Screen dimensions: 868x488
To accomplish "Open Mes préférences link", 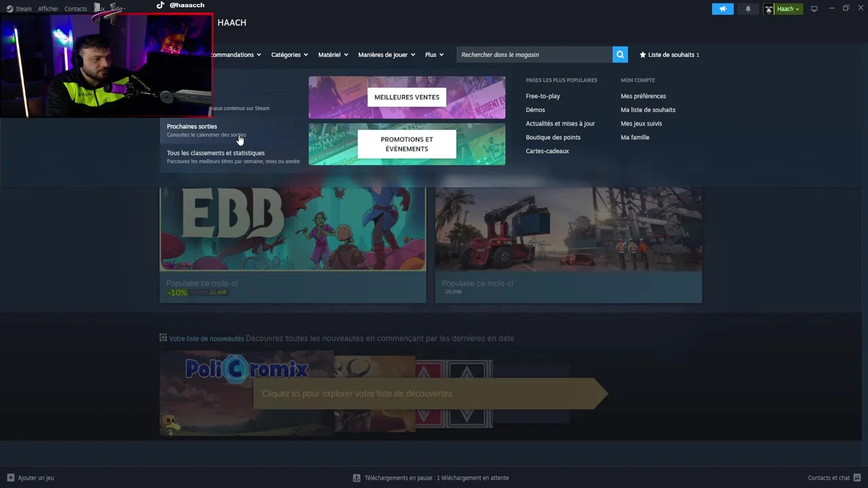I will pos(643,96).
